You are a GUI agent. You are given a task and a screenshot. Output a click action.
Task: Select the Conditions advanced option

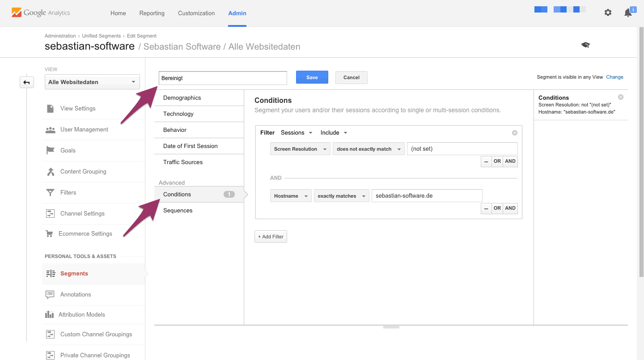pos(199,195)
